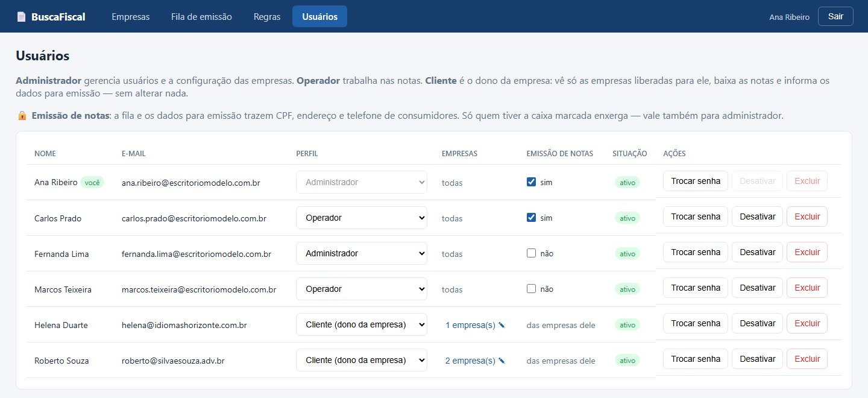Toggle Ana Ribeiro's emissão de notas checkbox

click(x=531, y=182)
